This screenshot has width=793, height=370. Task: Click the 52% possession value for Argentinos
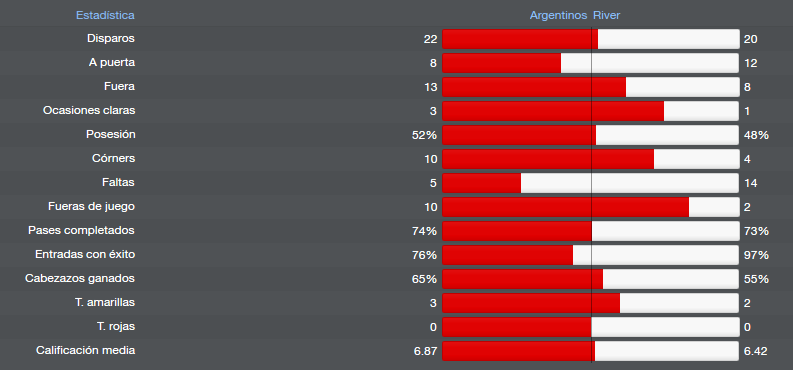pyautogui.click(x=424, y=135)
